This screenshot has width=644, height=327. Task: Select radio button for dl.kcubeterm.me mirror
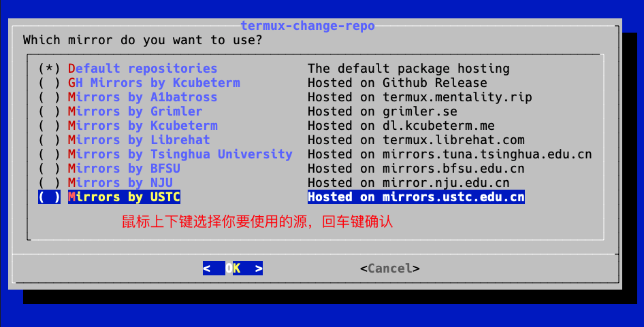49,126
